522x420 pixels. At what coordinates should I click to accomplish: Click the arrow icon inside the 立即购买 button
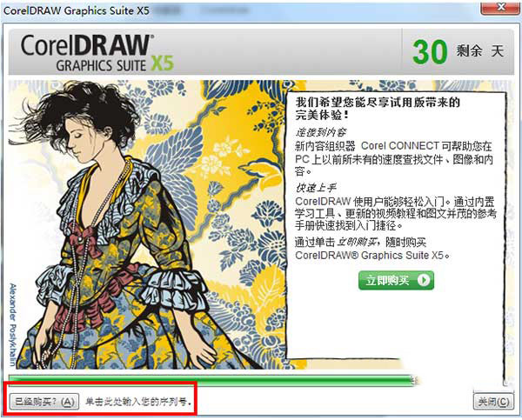pos(424,280)
